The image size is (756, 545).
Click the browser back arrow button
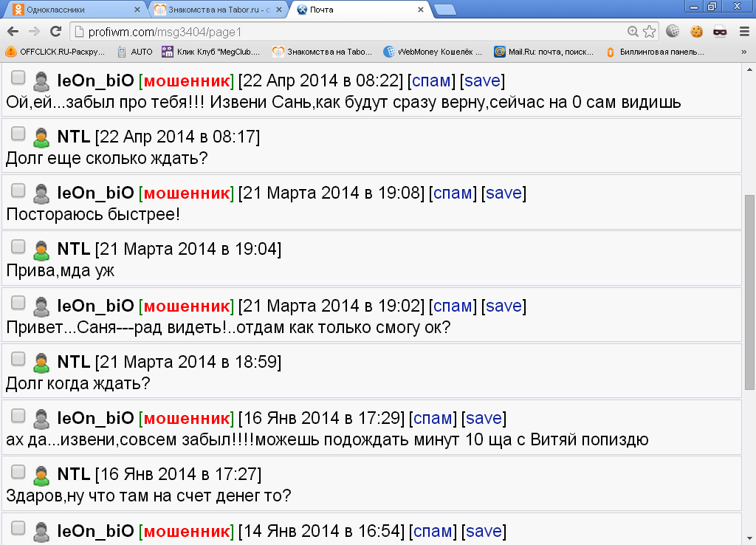pos(13,32)
